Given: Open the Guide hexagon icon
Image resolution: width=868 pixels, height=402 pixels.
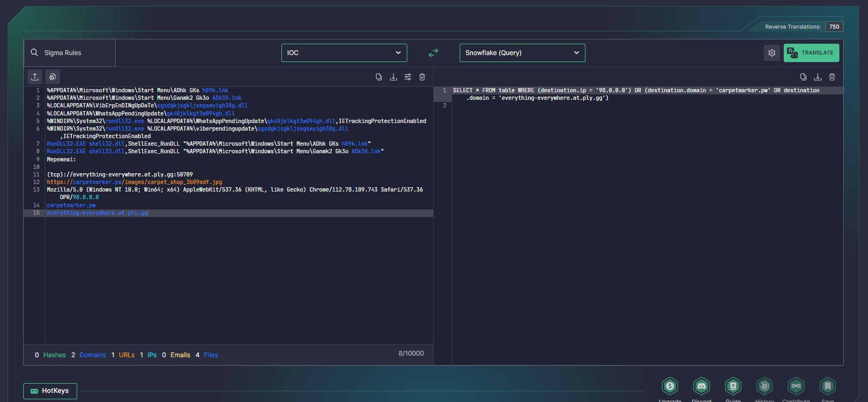Looking at the screenshot, I should tap(733, 386).
